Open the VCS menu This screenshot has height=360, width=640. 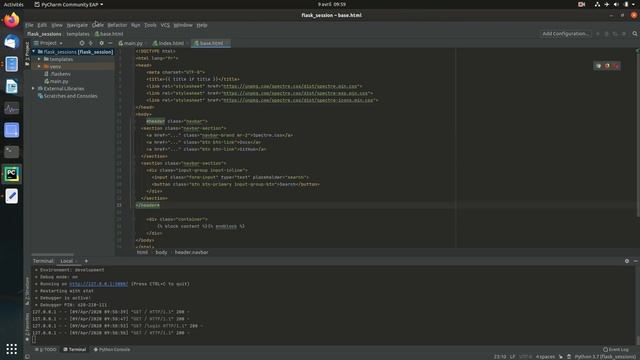[165, 25]
